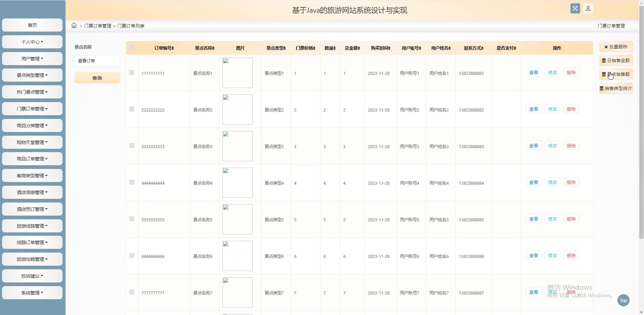Open the 旅游攻略管理 sidebar menu
The width and height of the screenshot is (644, 315).
32,259
